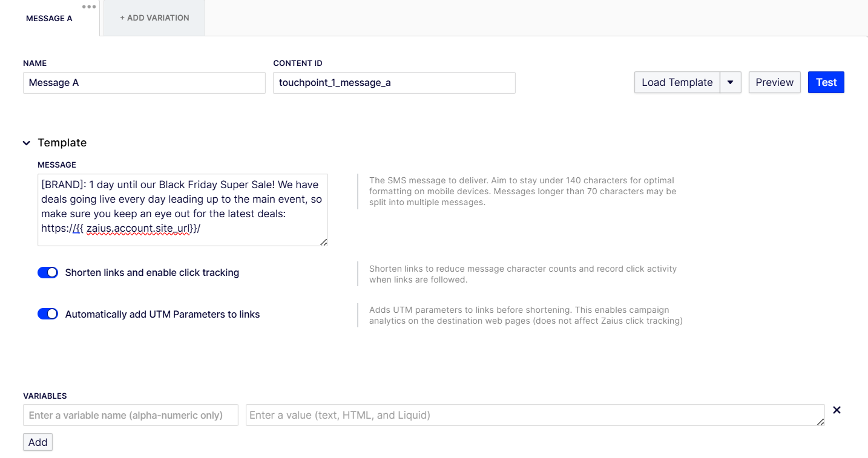This screenshot has height=458, width=868.
Task: Open the Load Template dropdown arrow
Action: coord(731,82)
